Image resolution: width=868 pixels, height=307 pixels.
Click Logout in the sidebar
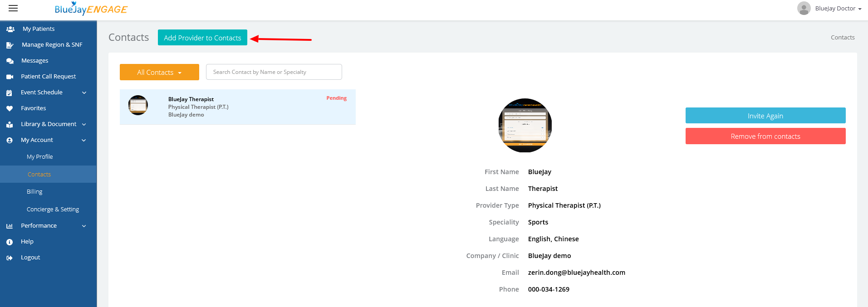[x=30, y=257]
